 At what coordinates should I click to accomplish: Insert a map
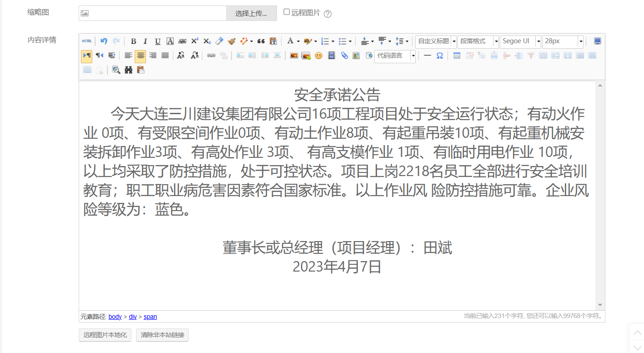tap(356, 55)
